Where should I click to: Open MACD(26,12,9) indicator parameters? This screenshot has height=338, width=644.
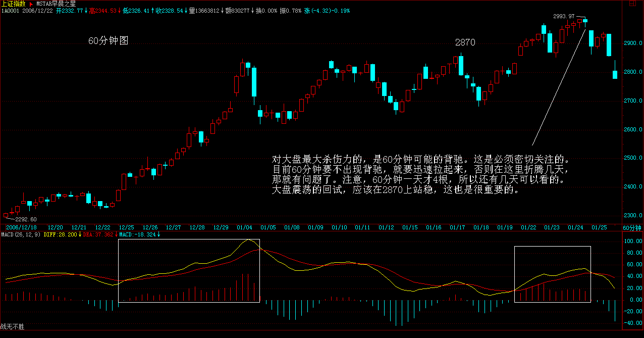pyautogui.click(x=20, y=234)
